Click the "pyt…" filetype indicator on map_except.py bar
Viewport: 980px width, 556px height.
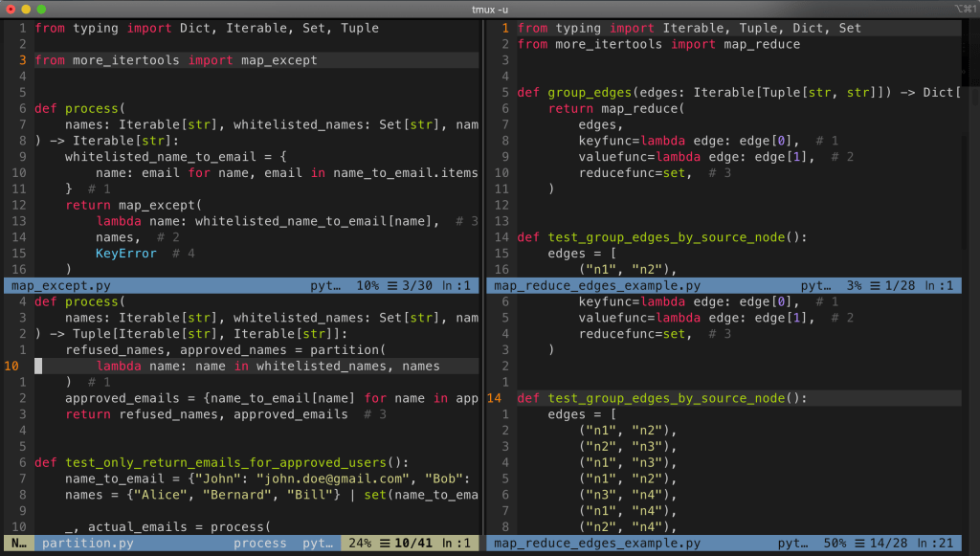point(325,284)
